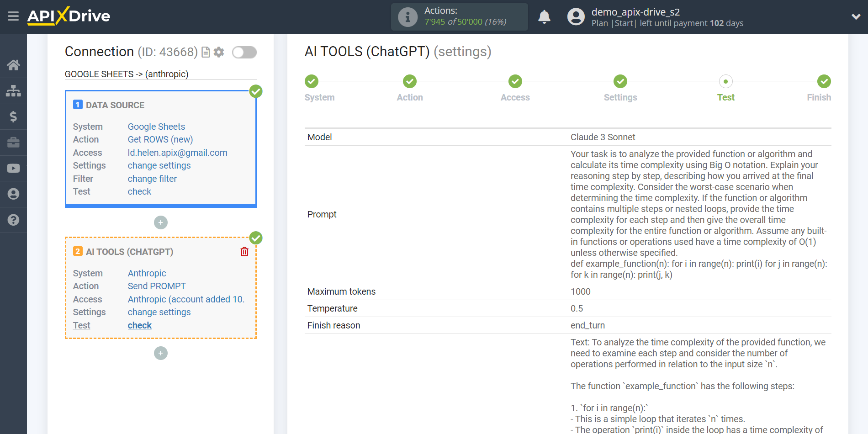Click Get ROWS (new) action link
Screen dimensions: 868x434
[x=160, y=139]
